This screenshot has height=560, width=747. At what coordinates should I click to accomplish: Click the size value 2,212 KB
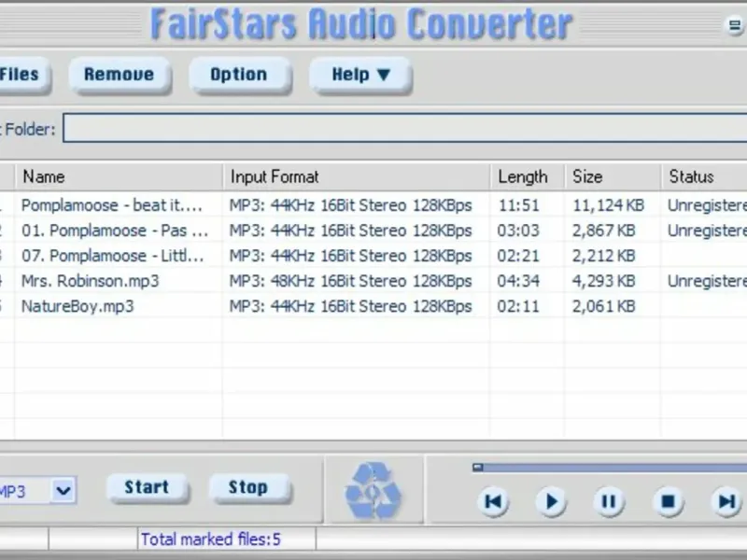(603, 256)
